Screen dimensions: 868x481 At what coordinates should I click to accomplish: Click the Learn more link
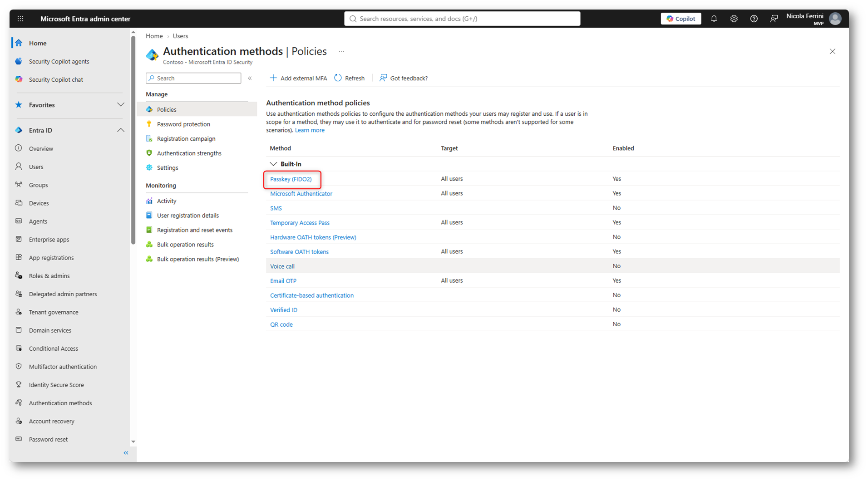pos(310,130)
